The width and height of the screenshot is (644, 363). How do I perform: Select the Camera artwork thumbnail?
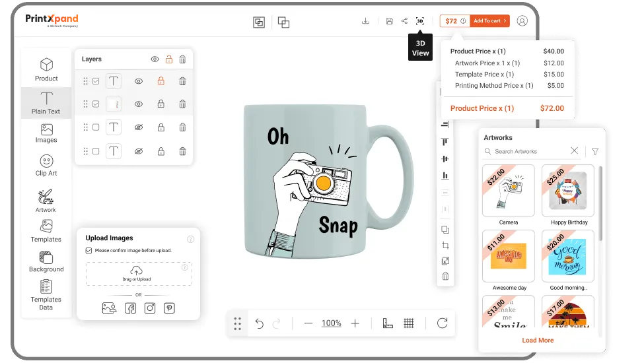click(x=509, y=191)
